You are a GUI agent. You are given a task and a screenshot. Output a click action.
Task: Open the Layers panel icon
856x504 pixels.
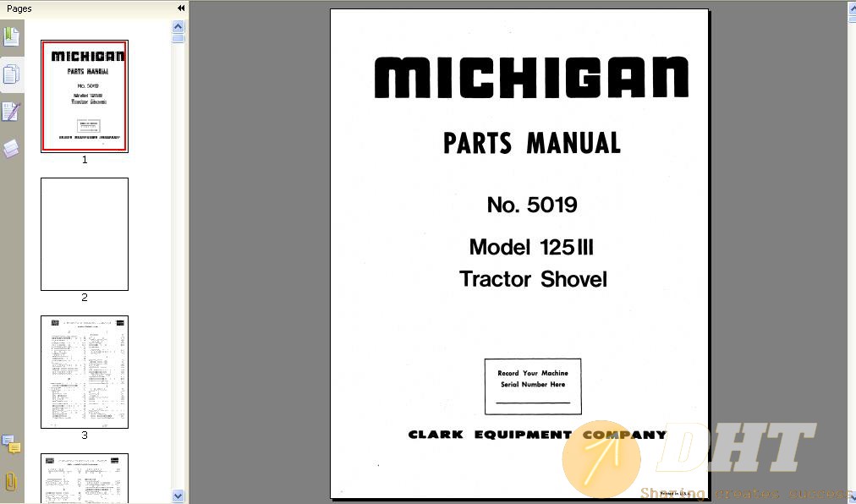(12, 149)
